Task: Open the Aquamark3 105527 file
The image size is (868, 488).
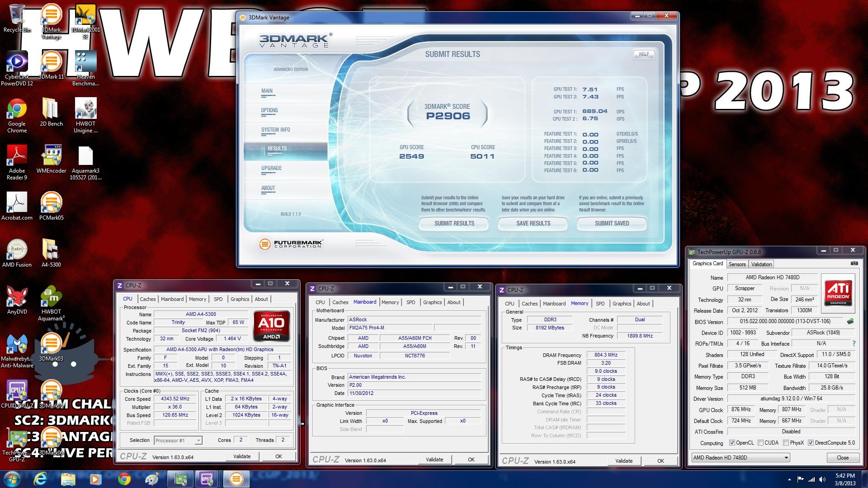Action: (85, 162)
